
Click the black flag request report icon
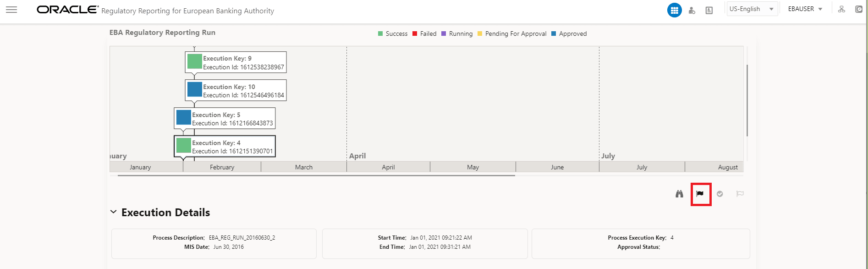700,194
